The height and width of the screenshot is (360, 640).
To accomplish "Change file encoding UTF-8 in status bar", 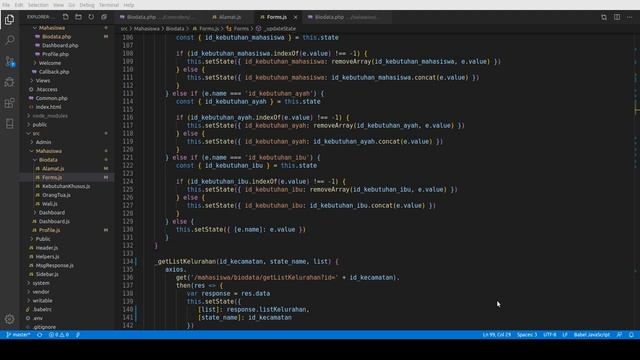I will [x=549, y=335].
